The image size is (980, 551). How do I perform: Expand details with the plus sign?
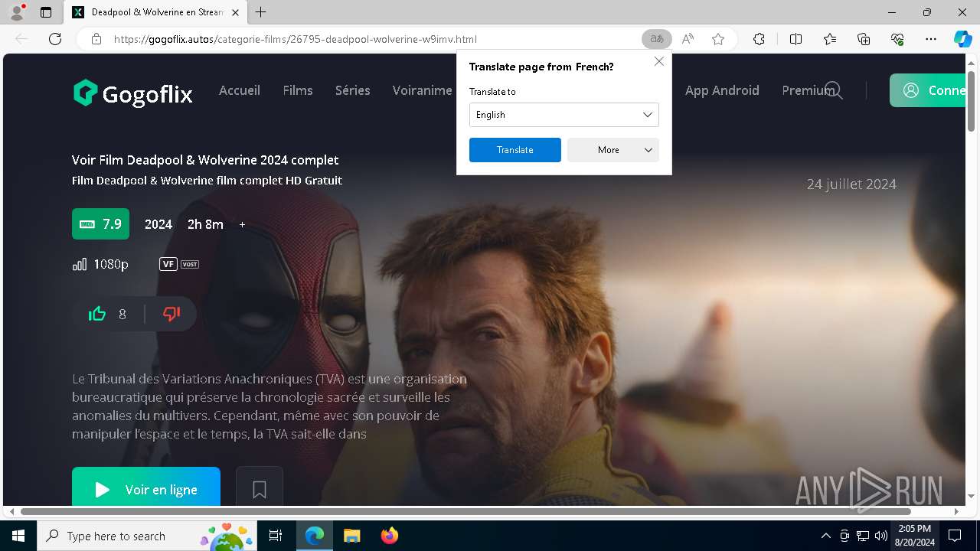coord(242,225)
